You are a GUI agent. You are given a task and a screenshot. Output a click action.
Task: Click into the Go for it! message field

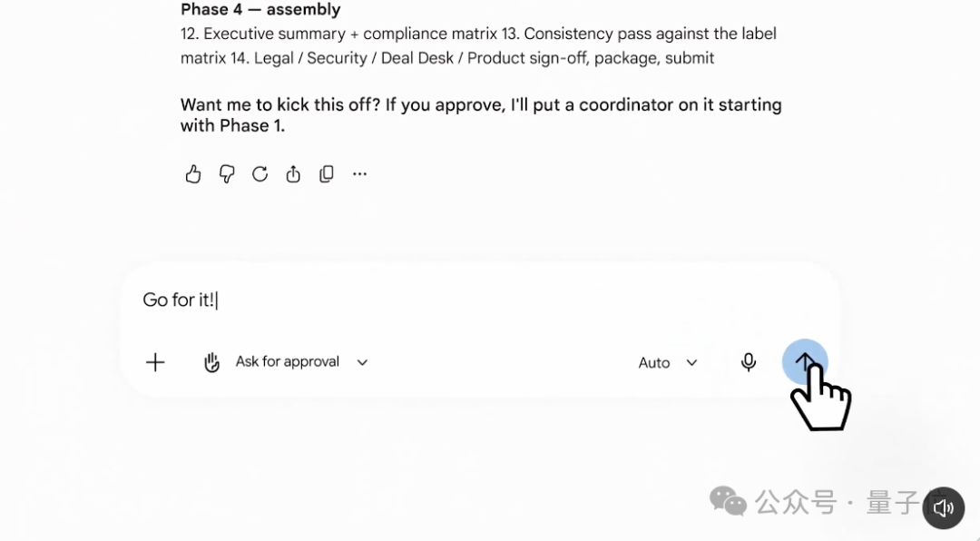480,300
